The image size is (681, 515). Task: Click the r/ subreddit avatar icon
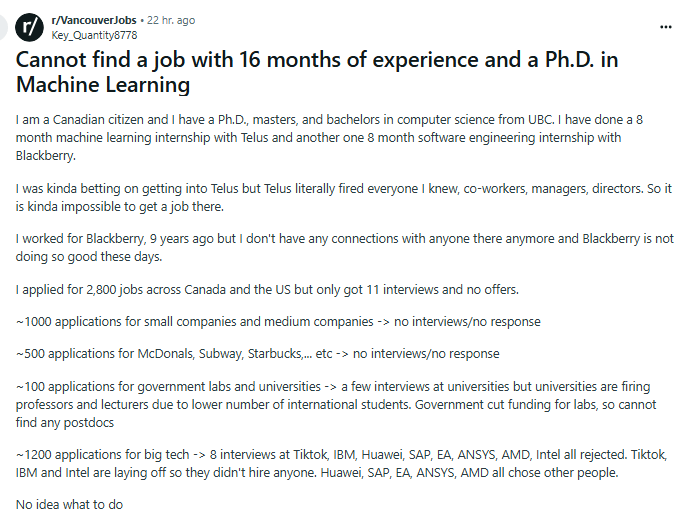[x=31, y=27]
